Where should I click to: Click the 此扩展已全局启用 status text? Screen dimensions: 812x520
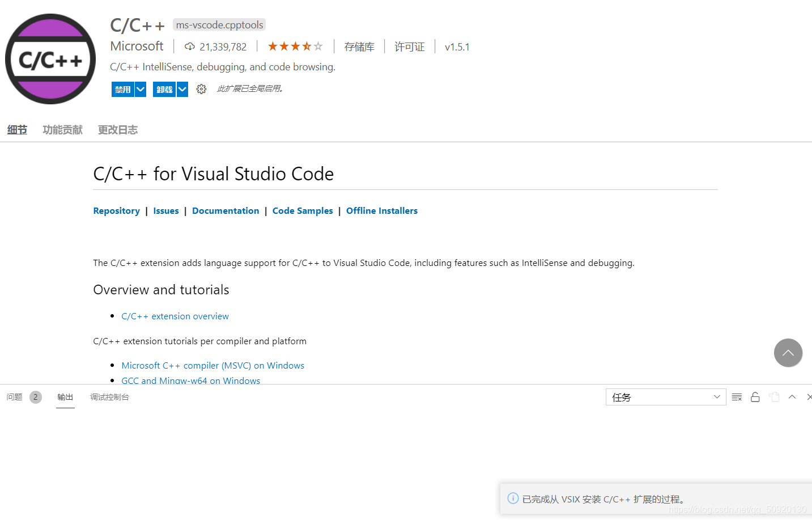click(x=250, y=88)
